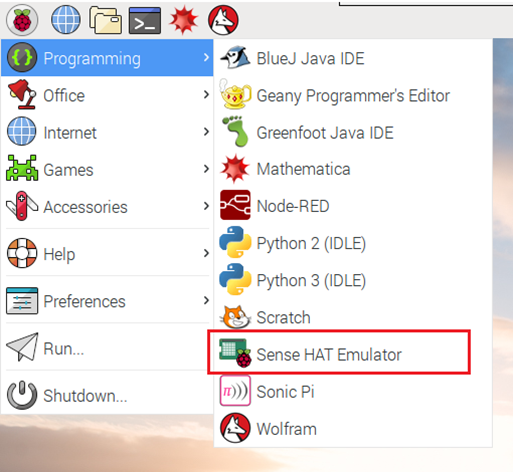Expand the Office submenu arrow
The width and height of the screenshot is (513, 472).
tap(206, 95)
